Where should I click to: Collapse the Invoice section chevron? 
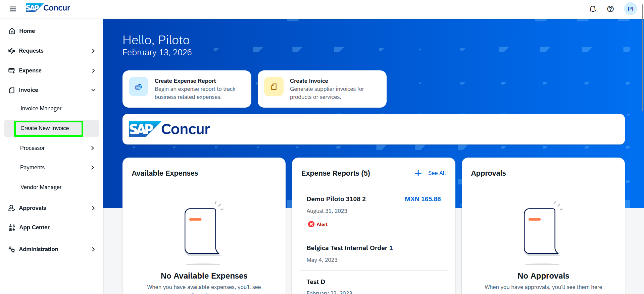(93, 90)
